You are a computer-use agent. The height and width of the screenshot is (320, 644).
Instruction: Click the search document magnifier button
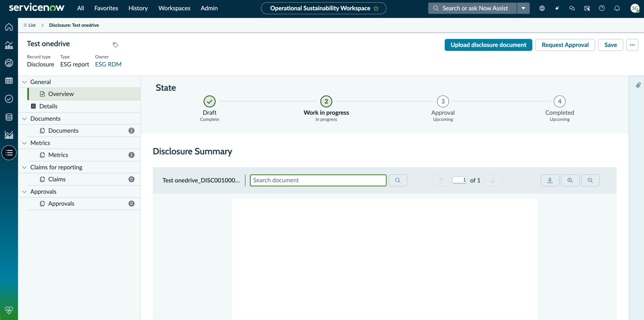point(398,180)
